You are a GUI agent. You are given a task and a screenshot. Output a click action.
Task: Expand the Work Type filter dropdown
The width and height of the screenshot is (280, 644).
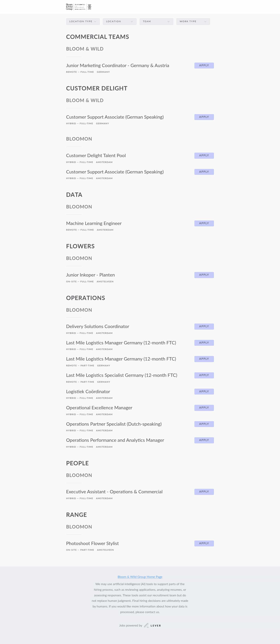pos(193,22)
